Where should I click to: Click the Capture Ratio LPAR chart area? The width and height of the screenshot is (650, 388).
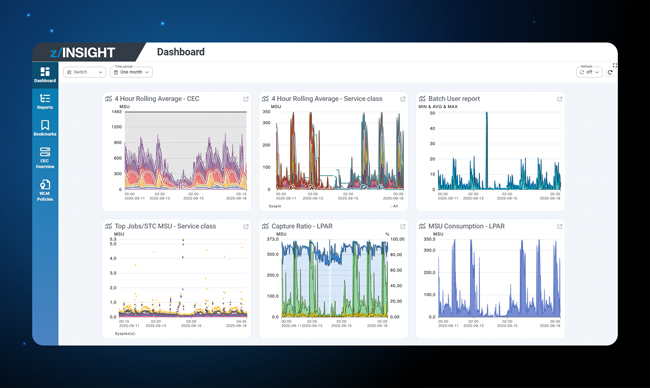[x=335, y=278]
